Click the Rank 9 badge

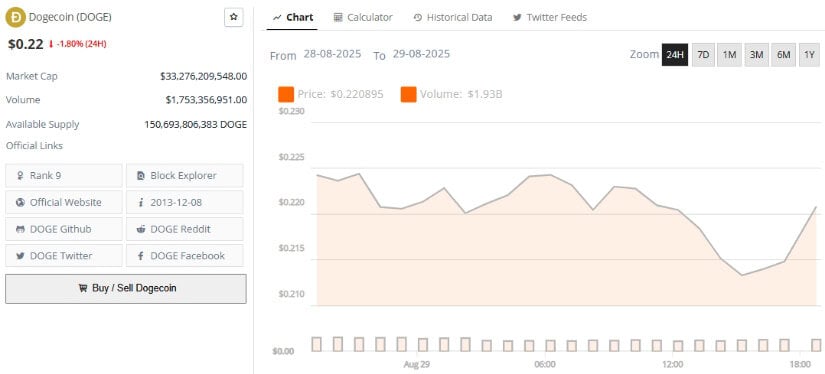pyautogui.click(x=64, y=176)
